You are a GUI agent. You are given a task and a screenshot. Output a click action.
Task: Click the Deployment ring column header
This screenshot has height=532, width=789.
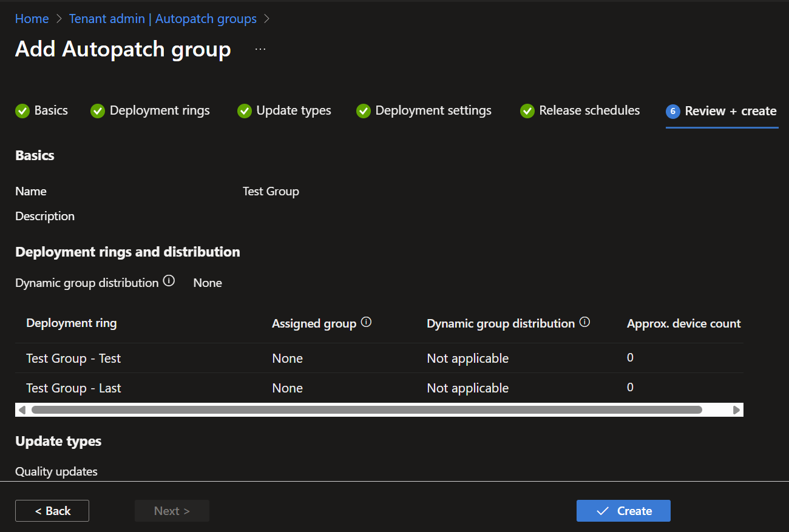72,323
